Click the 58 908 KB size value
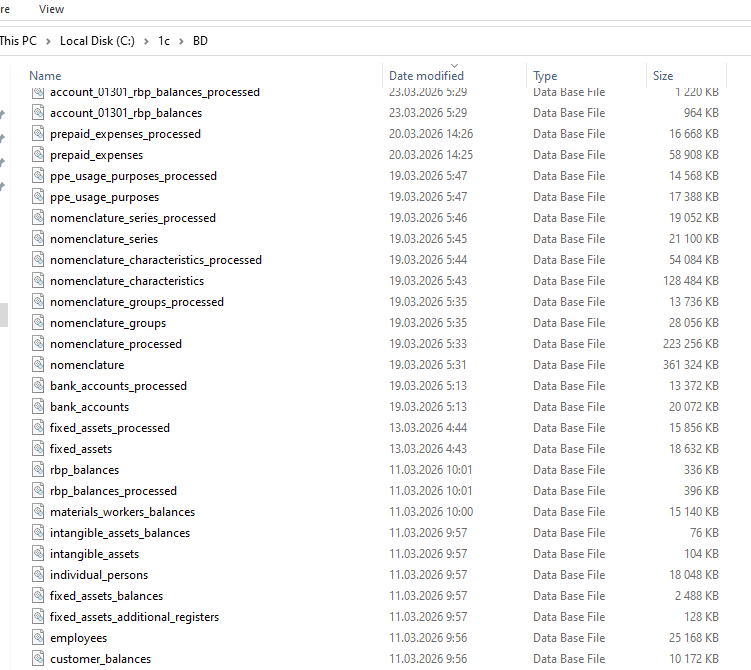The width and height of the screenshot is (751, 670). [x=694, y=155]
